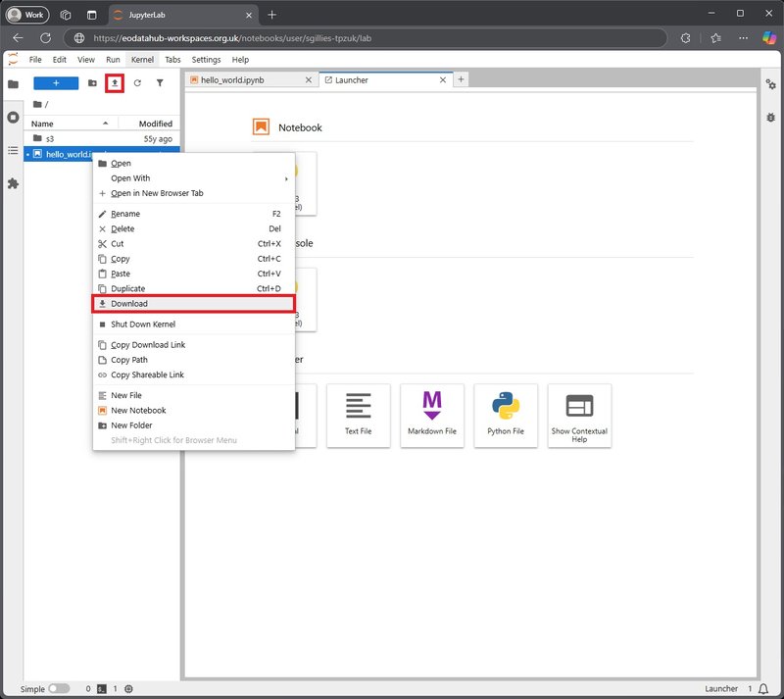Create a new Markdown File from launcher
The image size is (784, 699).
click(x=432, y=415)
